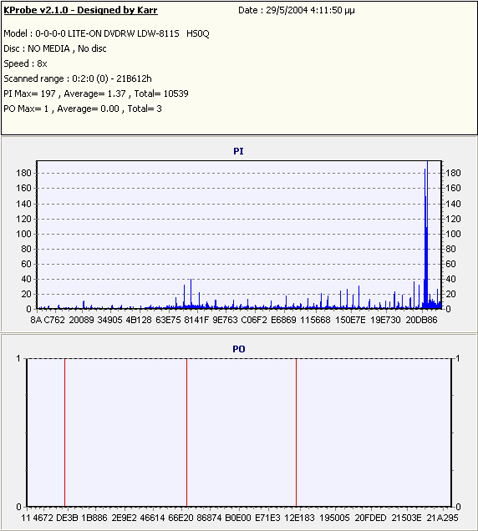Click the first red PO line near DE3B

(64, 432)
